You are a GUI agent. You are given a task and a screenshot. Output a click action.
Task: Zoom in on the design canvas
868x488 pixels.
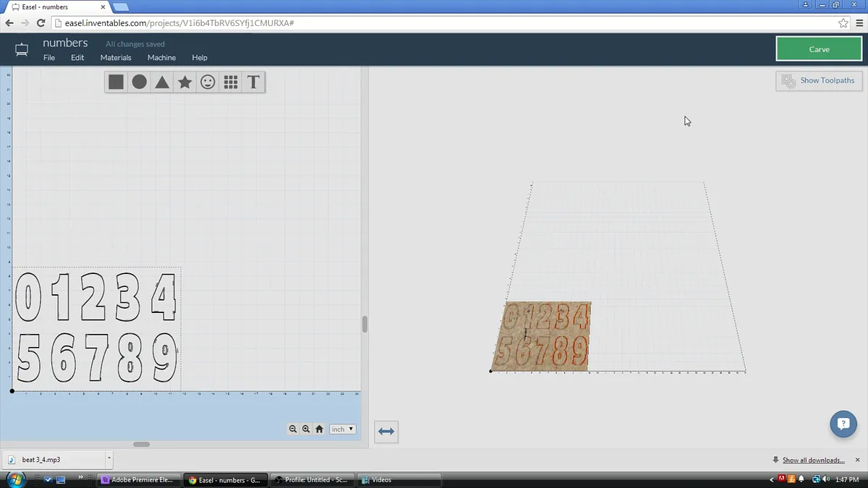(x=306, y=429)
